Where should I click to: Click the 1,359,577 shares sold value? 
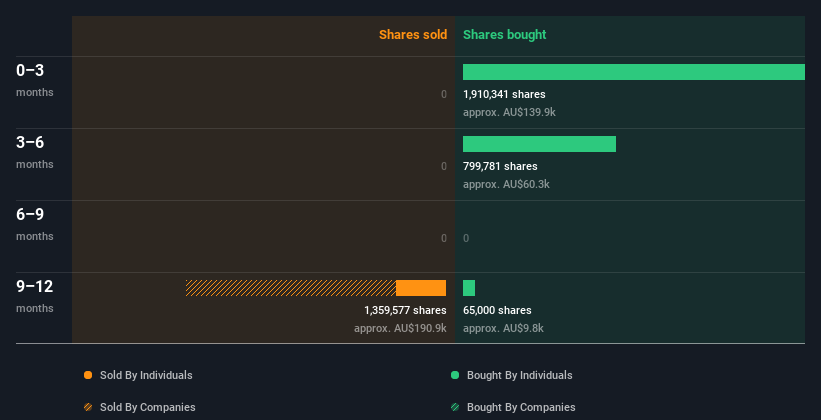pos(405,310)
